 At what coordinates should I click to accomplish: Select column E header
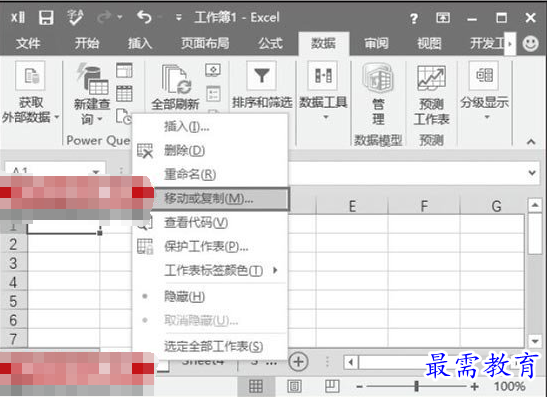click(x=352, y=207)
